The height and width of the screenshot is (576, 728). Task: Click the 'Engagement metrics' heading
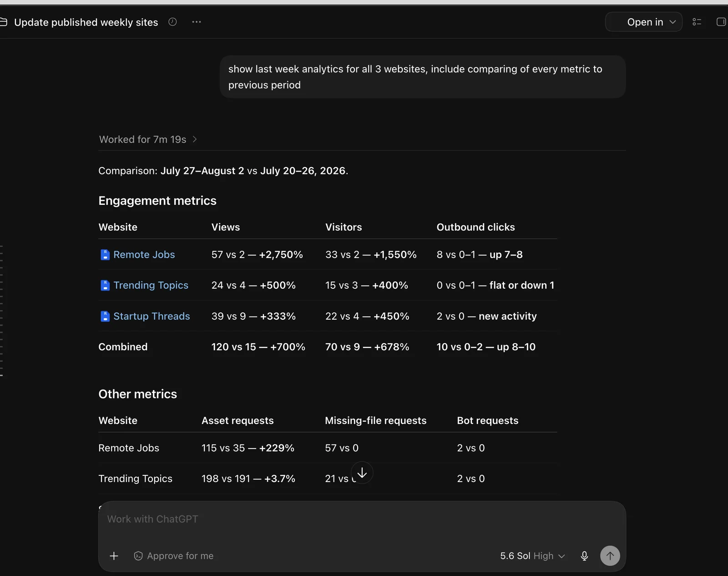click(157, 201)
